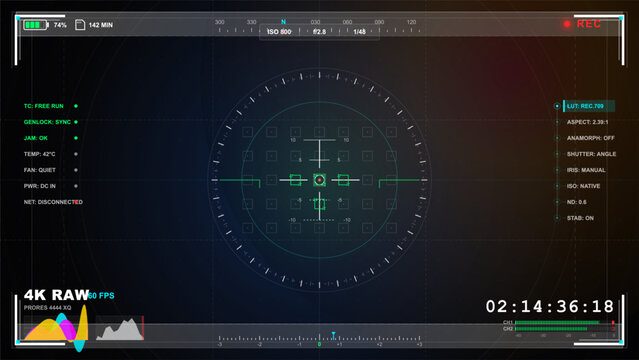Click the battery level icon
Viewport: 639px width, 360px height.
(x=36, y=25)
